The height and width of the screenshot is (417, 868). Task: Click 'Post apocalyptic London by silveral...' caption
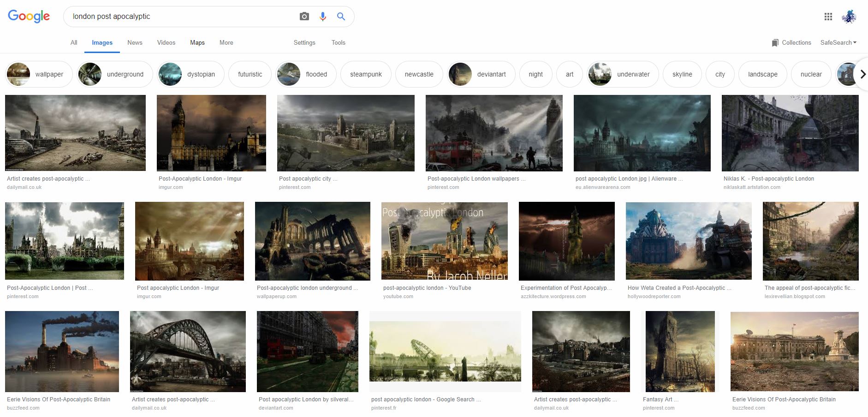[306, 399]
